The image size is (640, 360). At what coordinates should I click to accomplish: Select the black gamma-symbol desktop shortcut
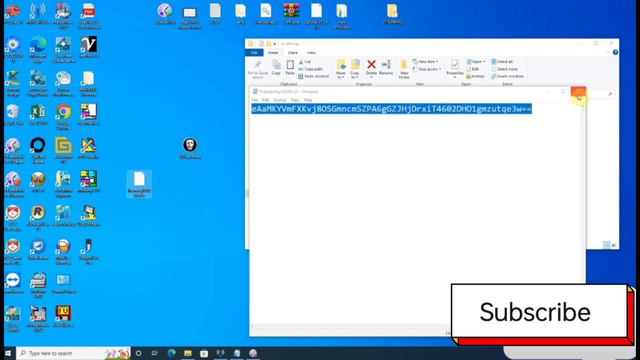point(89,47)
